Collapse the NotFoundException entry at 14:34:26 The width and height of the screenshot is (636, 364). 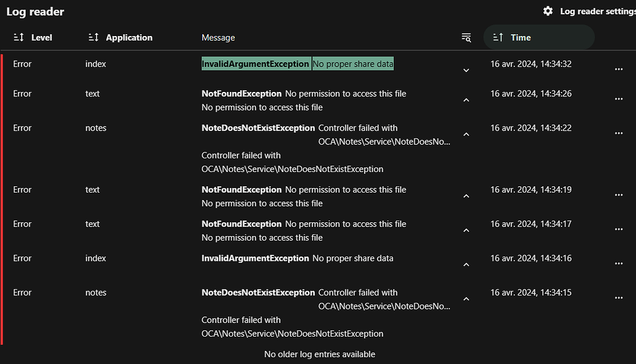[466, 99]
